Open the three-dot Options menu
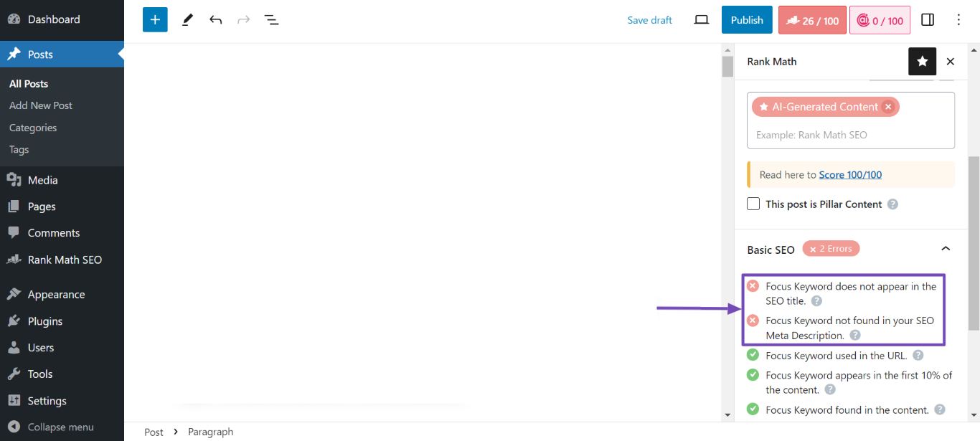Image resolution: width=980 pixels, height=441 pixels. [x=959, y=20]
